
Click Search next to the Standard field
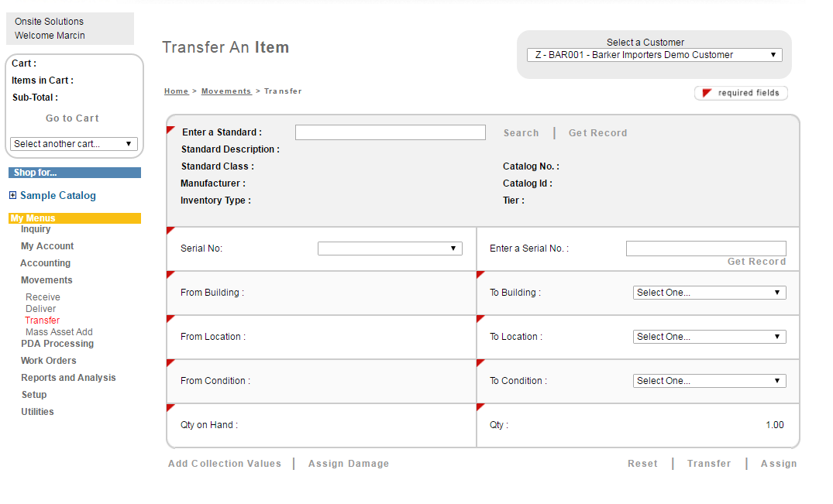pos(521,133)
